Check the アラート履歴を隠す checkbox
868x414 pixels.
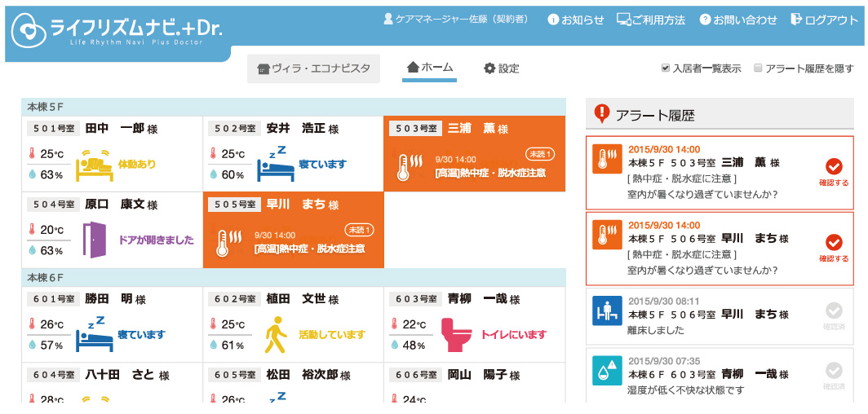coord(758,68)
